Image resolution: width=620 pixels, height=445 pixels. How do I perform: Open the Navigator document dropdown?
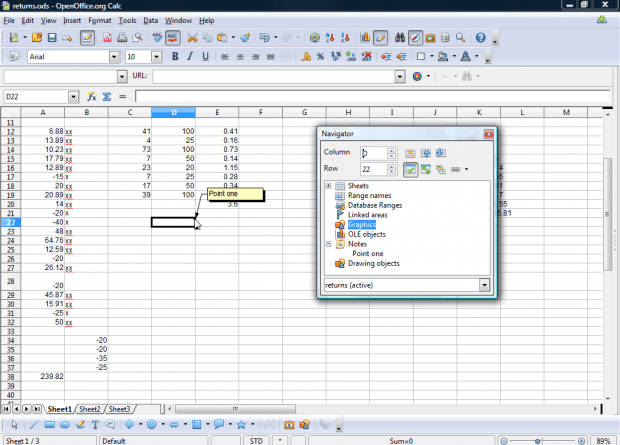point(484,285)
